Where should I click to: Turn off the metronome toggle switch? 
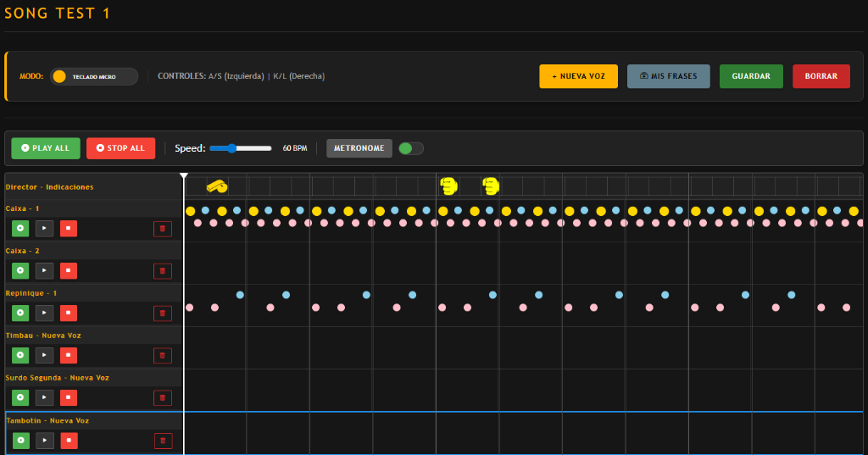411,148
